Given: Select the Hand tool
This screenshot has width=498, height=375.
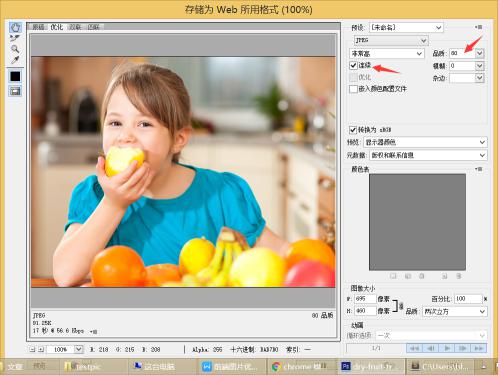Looking at the screenshot, I should tap(15, 27).
